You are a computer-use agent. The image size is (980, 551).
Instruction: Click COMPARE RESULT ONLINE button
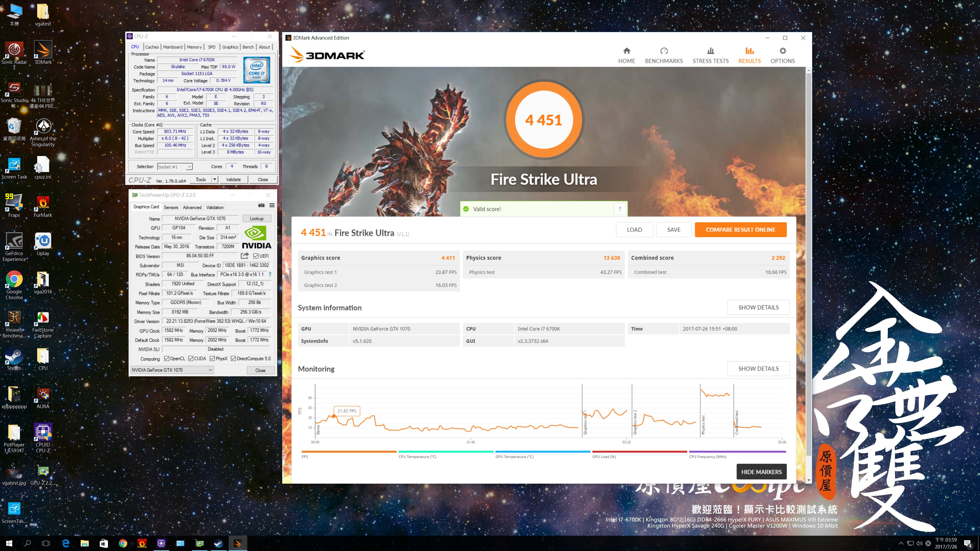click(x=740, y=230)
